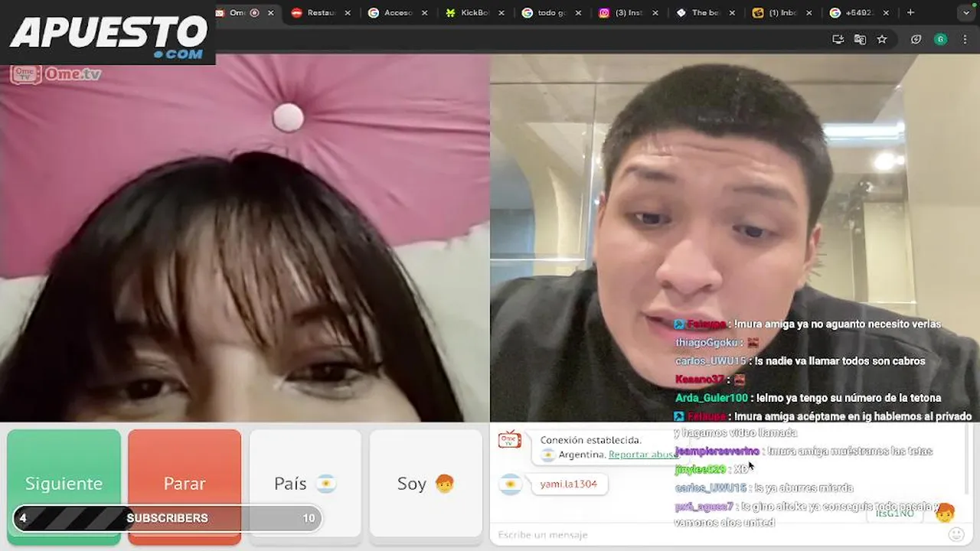Switch to the Acceso Google tab
The height and width of the screenshot is (551, 980).
click(x=397, y=12)
